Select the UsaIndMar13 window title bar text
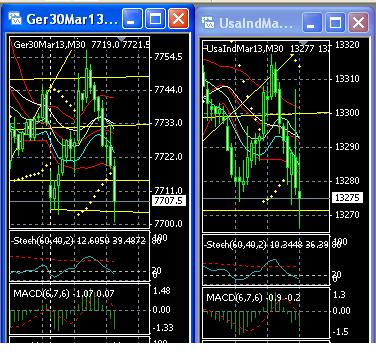 click(256, 23)
